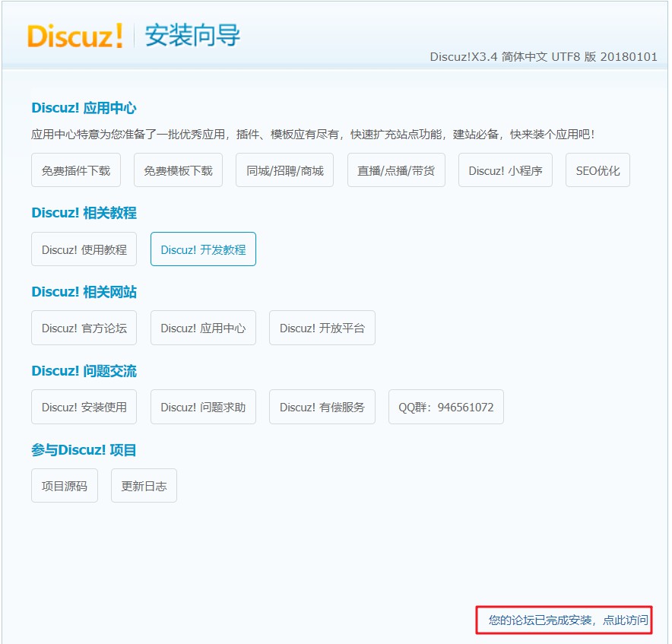Open the SEO优化 button
Screen dimensions: 672x644
point(598,170)
